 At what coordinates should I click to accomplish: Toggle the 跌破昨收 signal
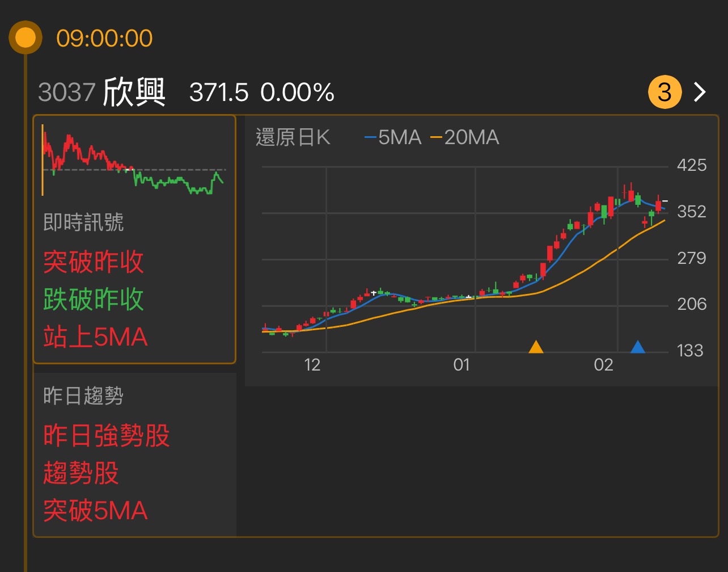94,300
